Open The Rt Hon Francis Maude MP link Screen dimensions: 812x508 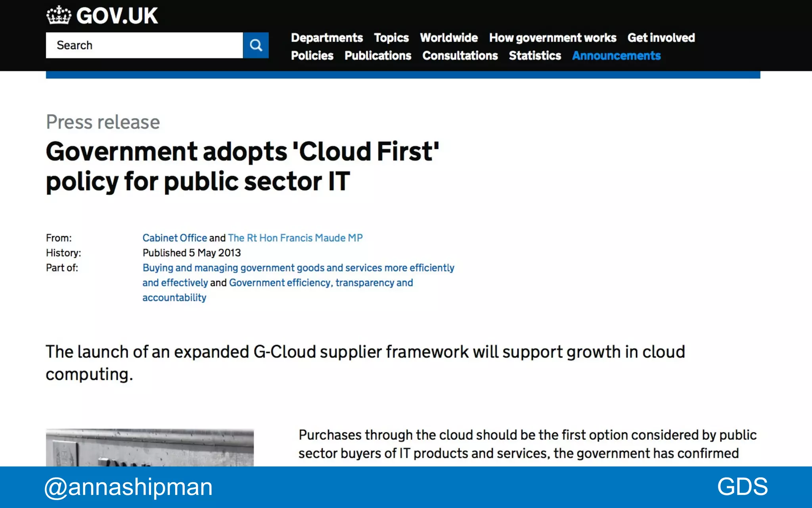point(295,238)
